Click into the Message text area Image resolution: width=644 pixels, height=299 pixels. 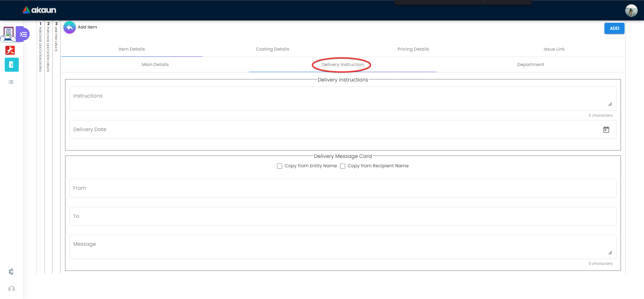pyautogui.click(x=343, y=247)
